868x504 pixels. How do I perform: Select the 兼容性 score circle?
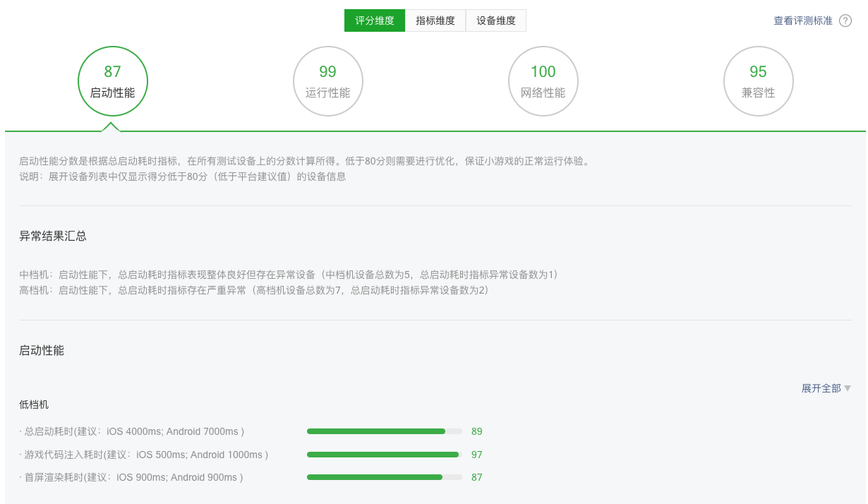[759, 81]
